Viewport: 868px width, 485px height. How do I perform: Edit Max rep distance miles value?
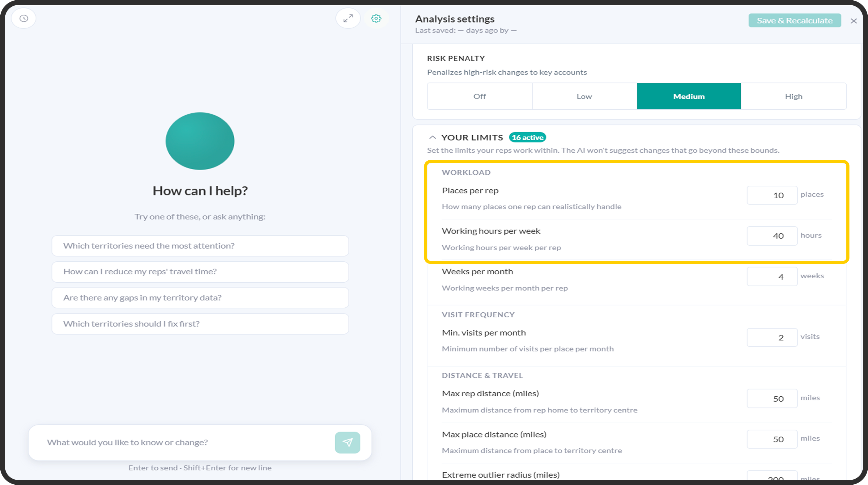[772, 399]
